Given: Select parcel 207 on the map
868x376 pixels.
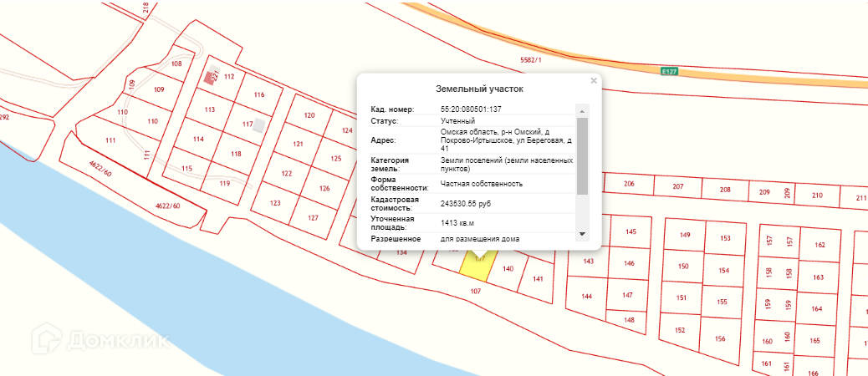Looking at the screenshot, I should 678,186.
